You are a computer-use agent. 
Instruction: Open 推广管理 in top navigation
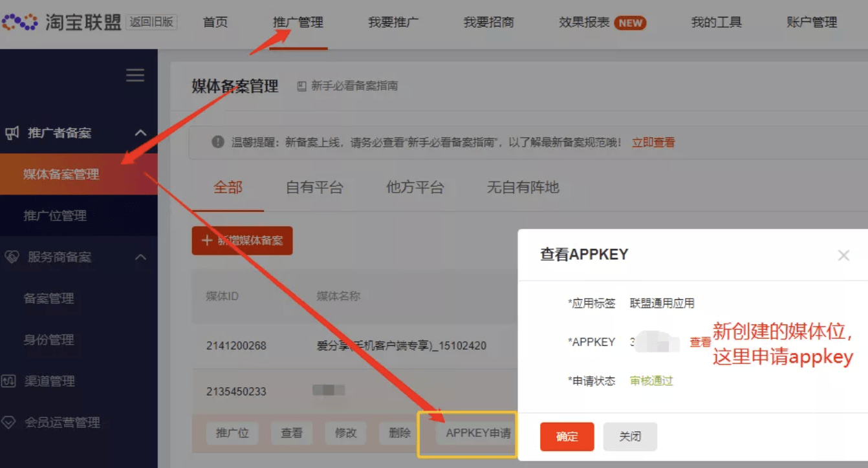(x=298, y=23)
